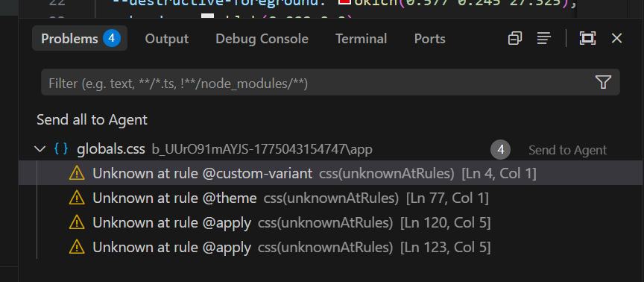Close the bottom panel

click(x=616, y=39)
